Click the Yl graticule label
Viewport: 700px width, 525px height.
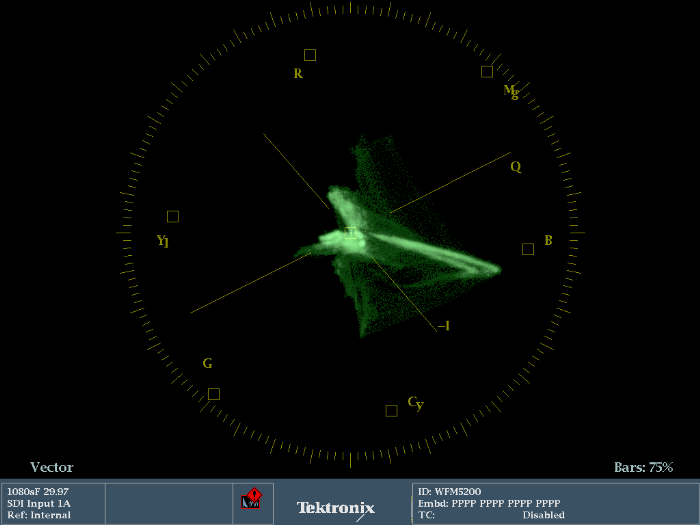[163, 241]
